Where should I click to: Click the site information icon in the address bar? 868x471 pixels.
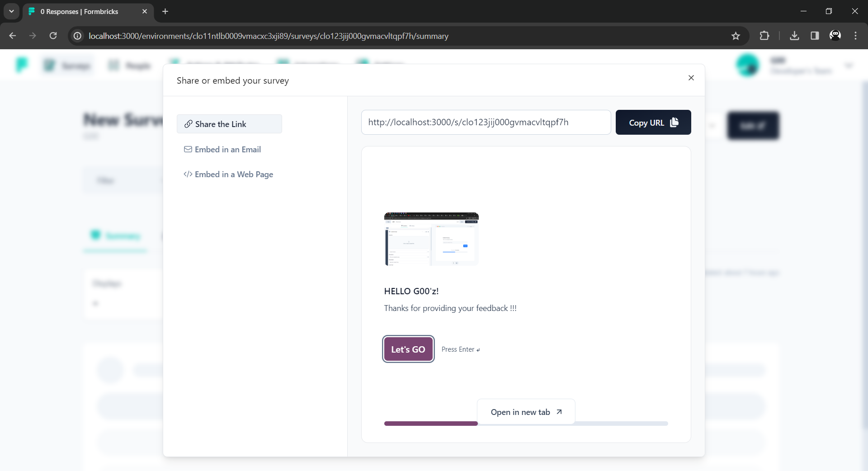77,36
